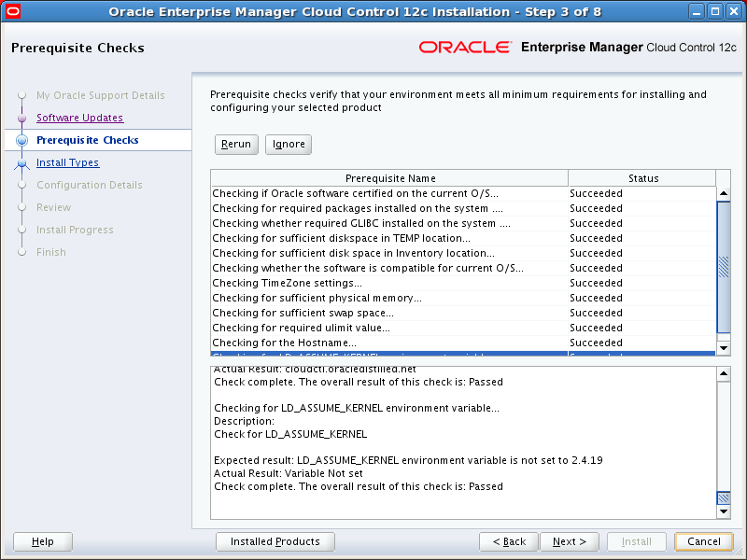
Task: Click Install Types step marker icon
Action: 21,164
